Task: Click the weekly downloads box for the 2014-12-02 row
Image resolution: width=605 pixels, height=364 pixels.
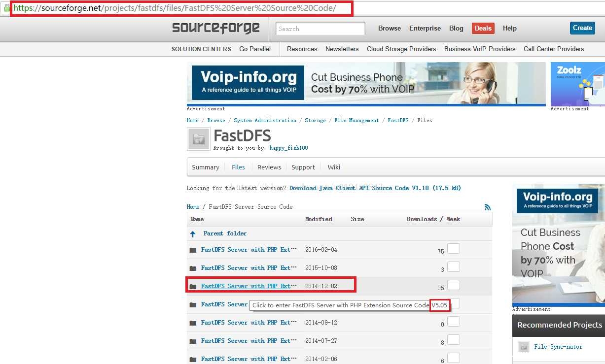Action: click(454, 285)
